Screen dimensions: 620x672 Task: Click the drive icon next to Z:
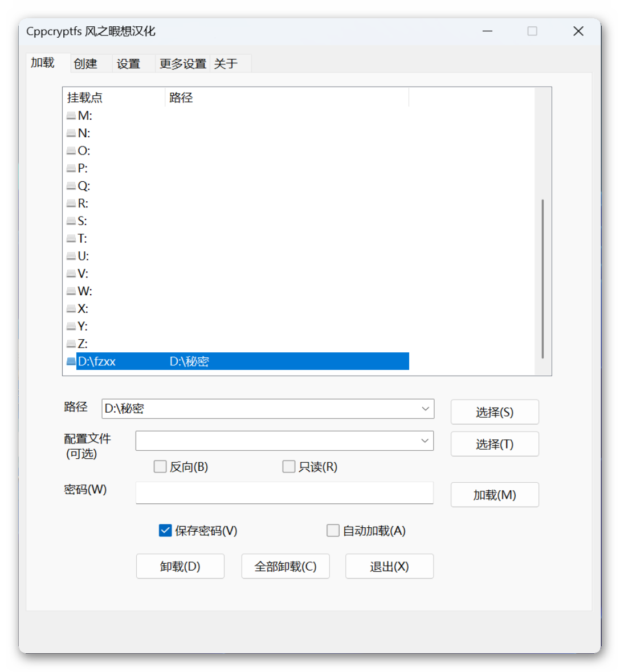71,344
